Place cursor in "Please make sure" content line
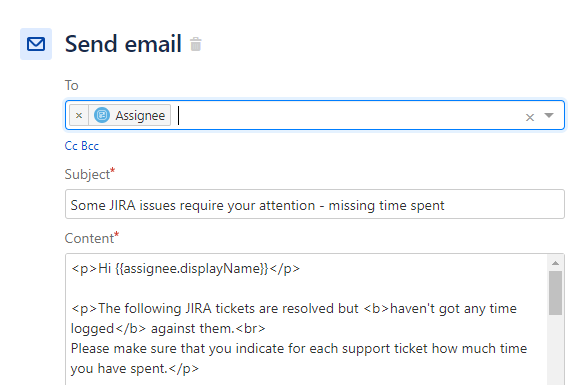 [299, 348]
